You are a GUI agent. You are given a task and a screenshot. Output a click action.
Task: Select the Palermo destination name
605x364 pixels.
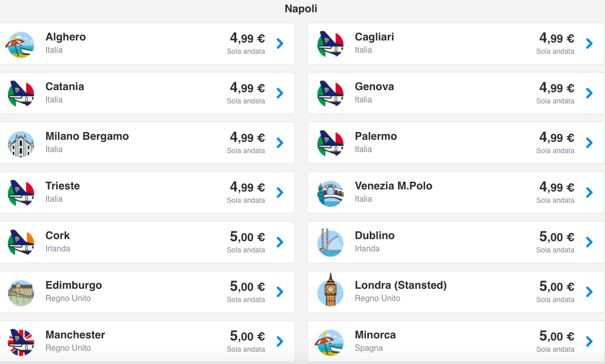[376, 136]
